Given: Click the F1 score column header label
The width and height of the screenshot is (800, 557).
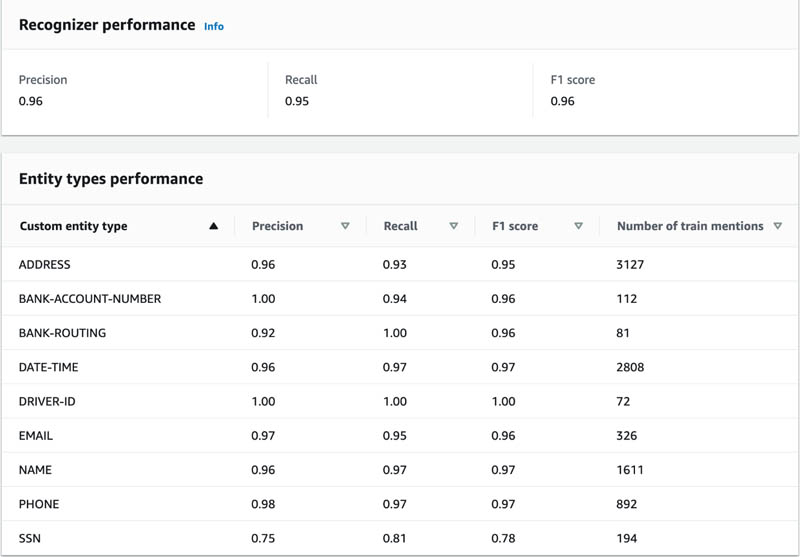Looking at the screenshot, I should 515,226.
